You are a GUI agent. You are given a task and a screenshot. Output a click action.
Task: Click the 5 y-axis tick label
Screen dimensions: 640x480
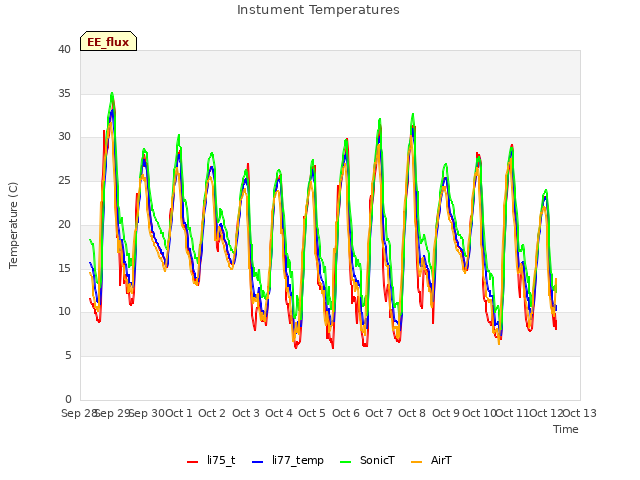point(68,356)
